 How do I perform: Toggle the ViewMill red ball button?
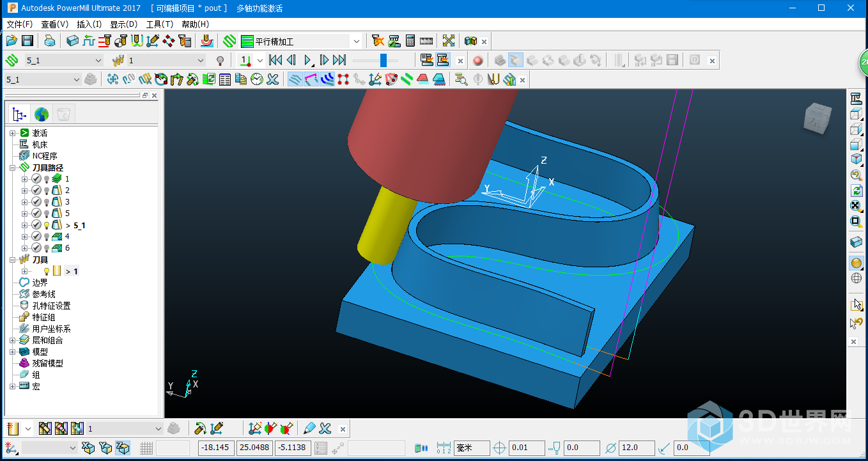point(477,60)
